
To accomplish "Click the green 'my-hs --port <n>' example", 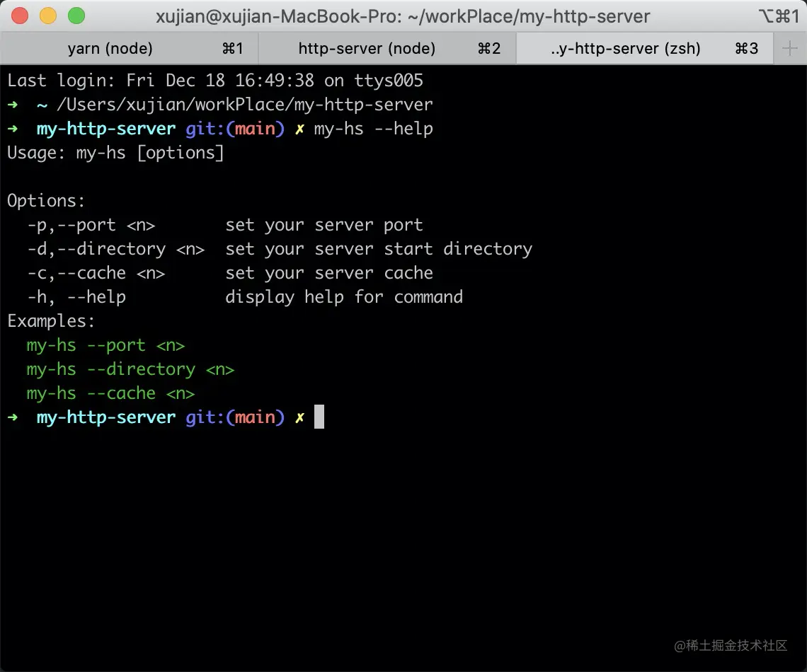I will [105, 345].
